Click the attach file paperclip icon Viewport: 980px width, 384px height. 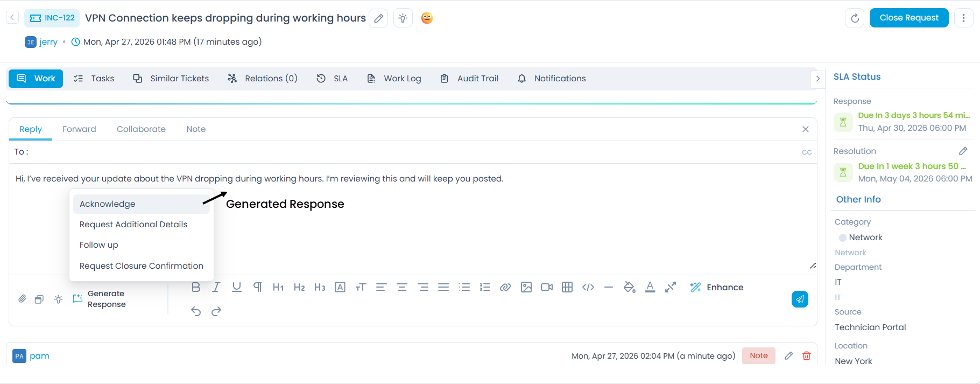click(x=22, y=299)
